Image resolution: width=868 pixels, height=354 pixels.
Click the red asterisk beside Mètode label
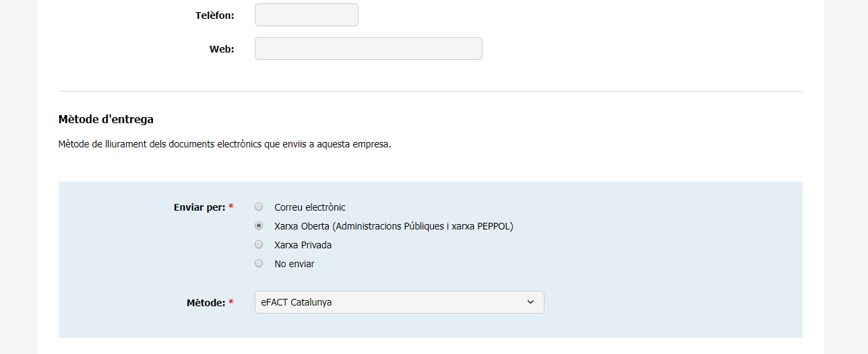(x=231, y=302)
